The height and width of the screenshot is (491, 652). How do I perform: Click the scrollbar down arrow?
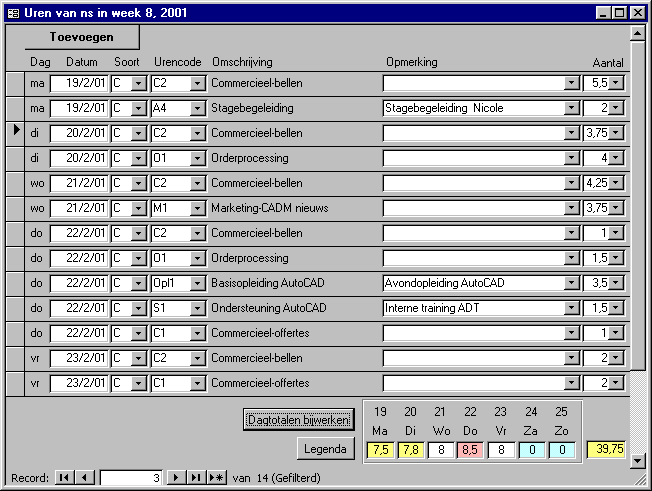637,460
